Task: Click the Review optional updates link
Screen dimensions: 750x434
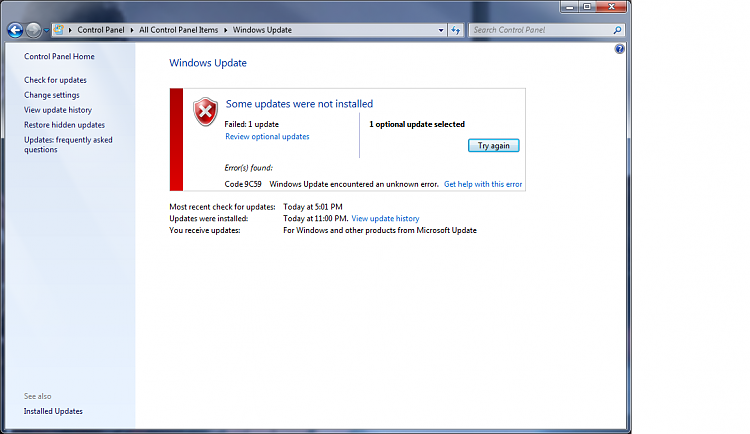Action: pos(267,136)
